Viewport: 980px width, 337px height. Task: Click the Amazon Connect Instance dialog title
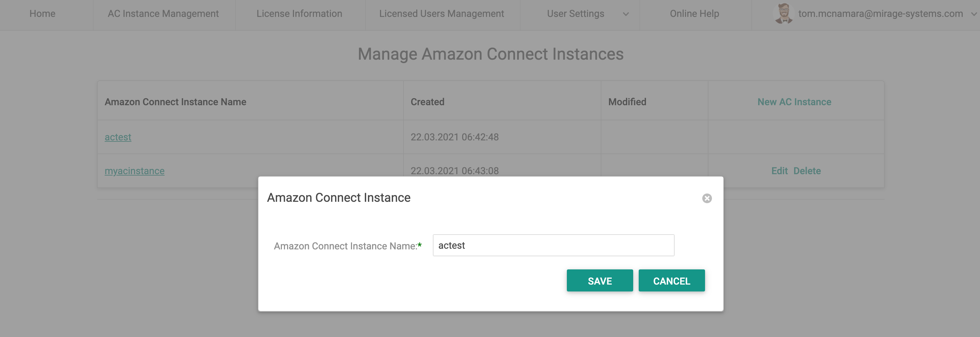(x=339, y=198)
